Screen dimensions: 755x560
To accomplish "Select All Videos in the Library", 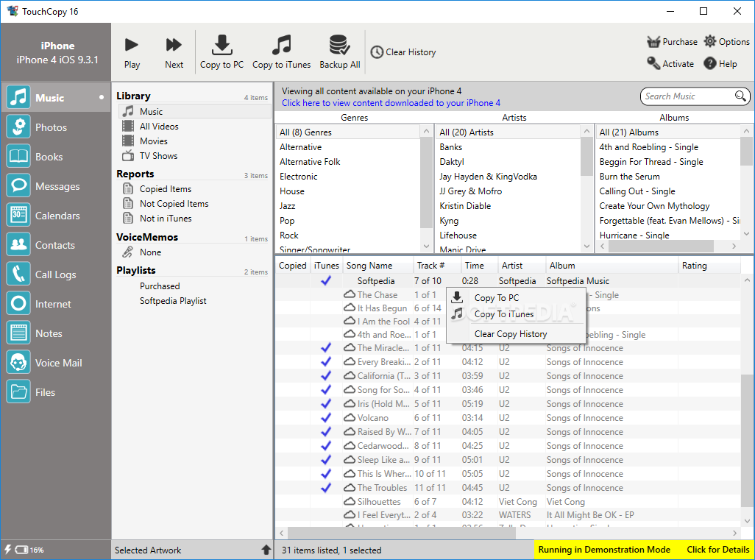I will 194,126.
